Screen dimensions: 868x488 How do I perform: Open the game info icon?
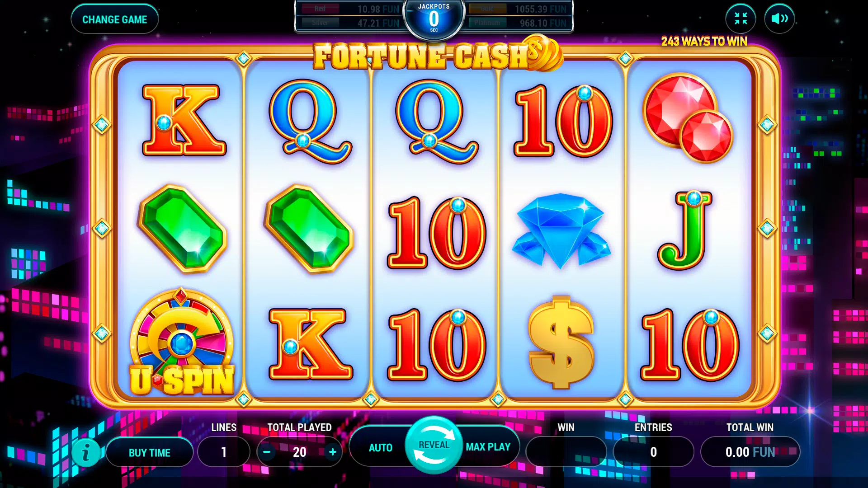coord(86,452)
